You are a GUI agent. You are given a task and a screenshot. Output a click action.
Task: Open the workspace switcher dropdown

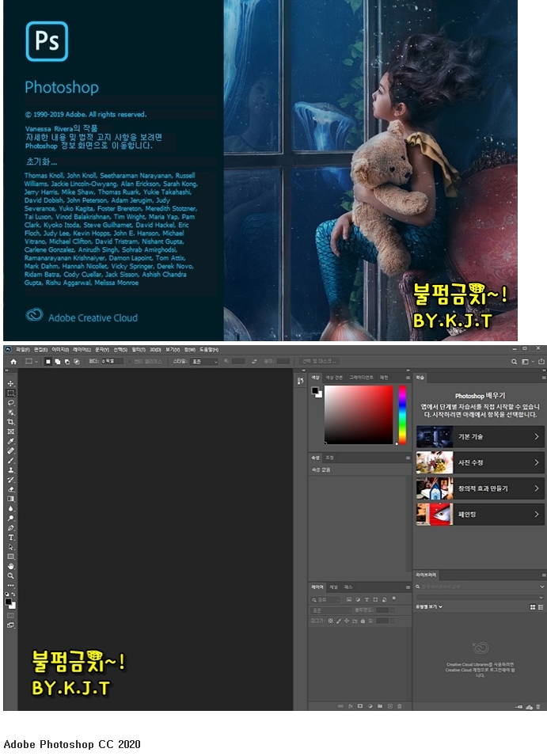tap(526, 361)
